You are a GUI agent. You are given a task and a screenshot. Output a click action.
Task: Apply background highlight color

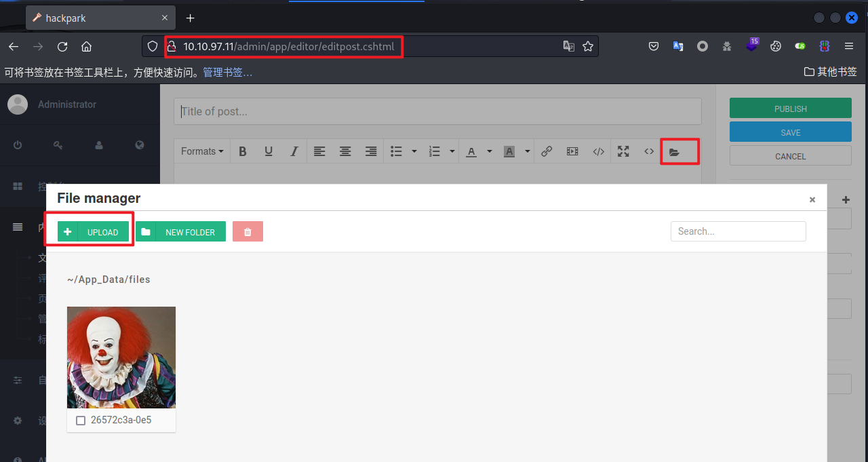509,151
